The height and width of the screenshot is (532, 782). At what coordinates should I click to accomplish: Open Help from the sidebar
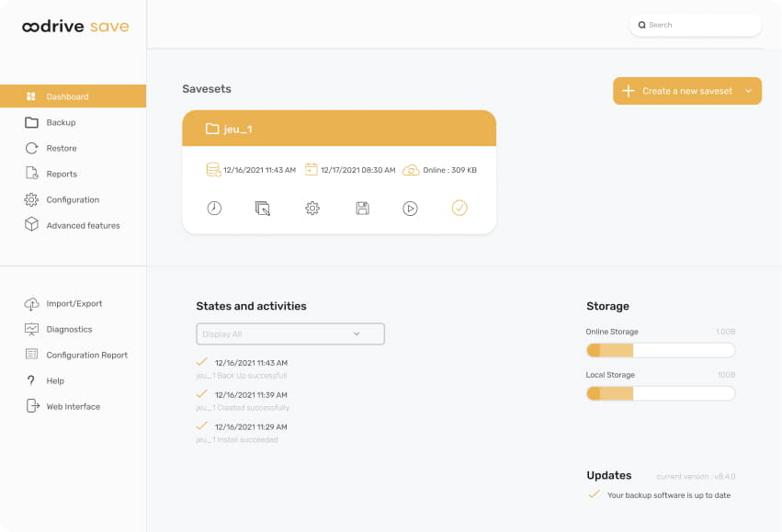coord(55,380)
